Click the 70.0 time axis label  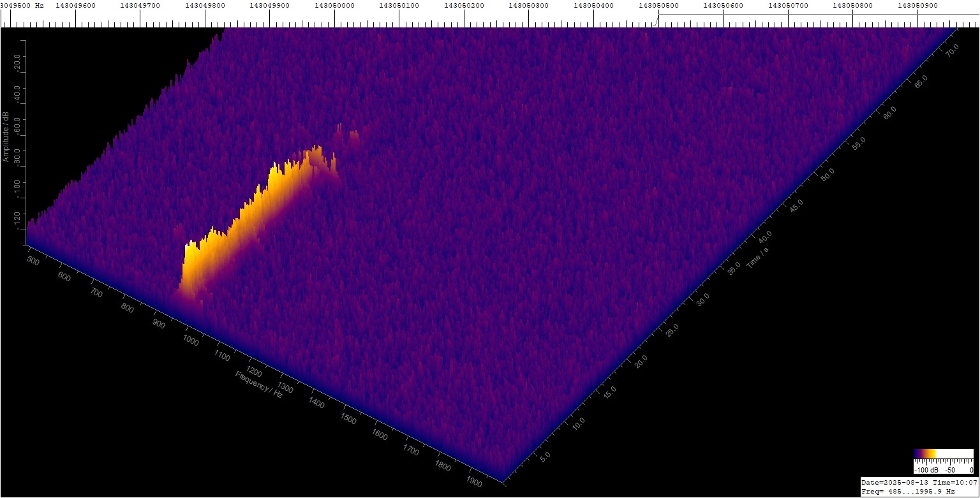point(952,50)
